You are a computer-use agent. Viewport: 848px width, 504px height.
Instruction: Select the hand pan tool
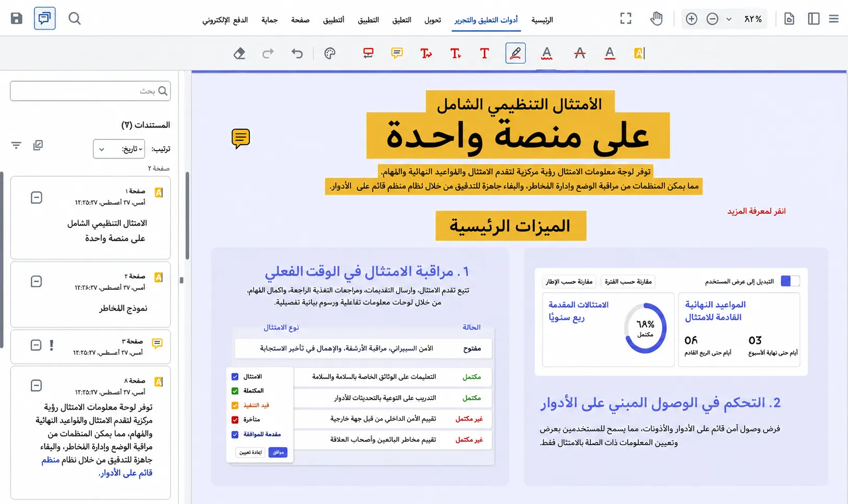coord(656,19)
